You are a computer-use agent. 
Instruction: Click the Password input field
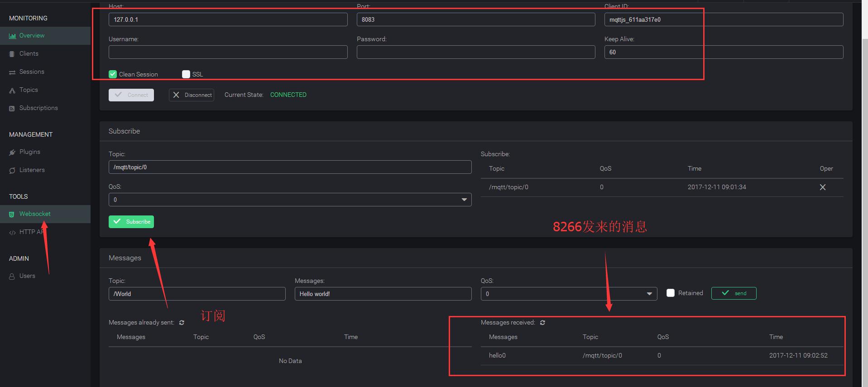click(476, 52)
